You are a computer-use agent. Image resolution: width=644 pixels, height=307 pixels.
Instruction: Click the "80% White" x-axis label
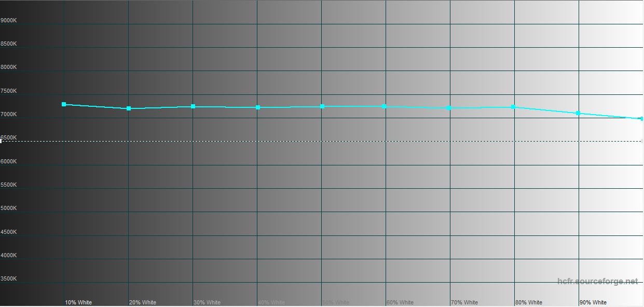click(529, 302)
